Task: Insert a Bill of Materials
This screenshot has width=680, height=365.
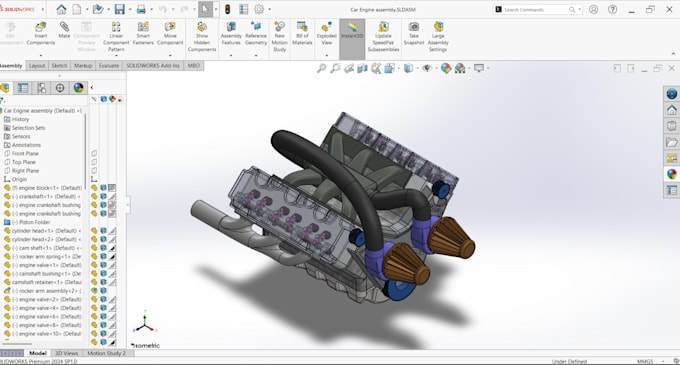Action: 302,34
